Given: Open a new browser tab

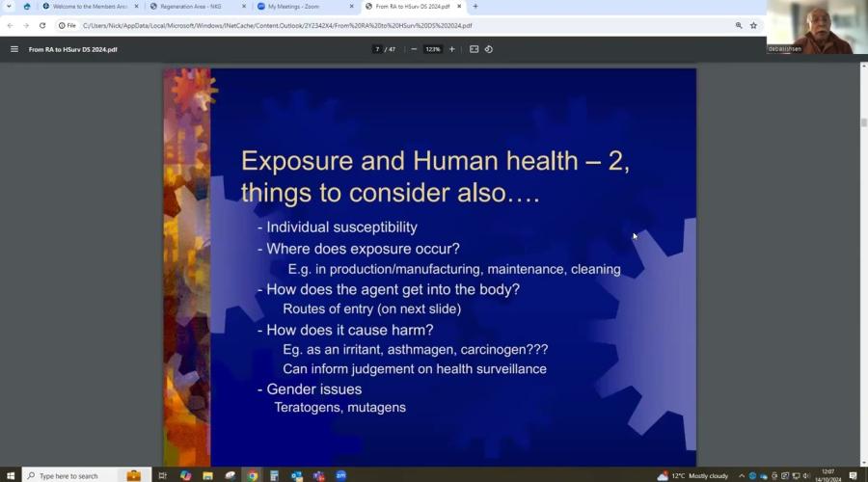Looking at the screenshot, I should click(x=475, y=7).
